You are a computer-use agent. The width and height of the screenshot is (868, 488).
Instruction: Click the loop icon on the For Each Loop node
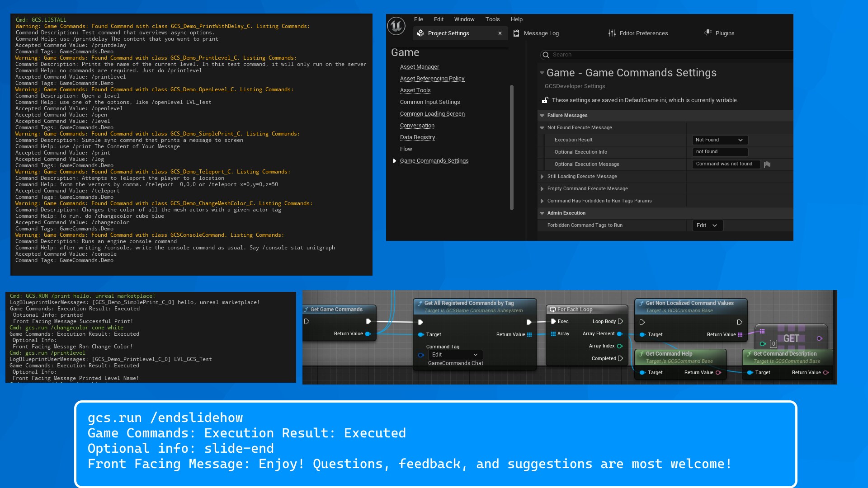click(x=553, y=310)
